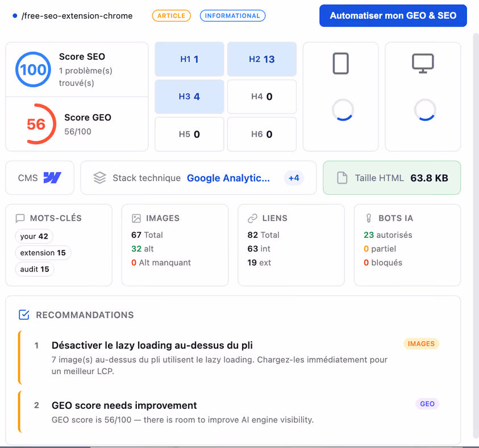Click the 'Stack technique' label

pyautogui.click(x=147, y=178)
